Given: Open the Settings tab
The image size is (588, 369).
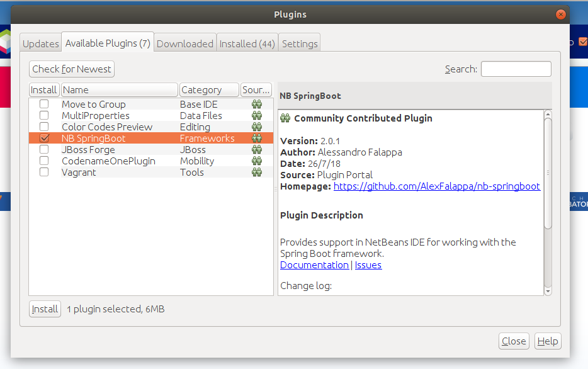Looking at the screenshot, I should click(x=299, y=43).
